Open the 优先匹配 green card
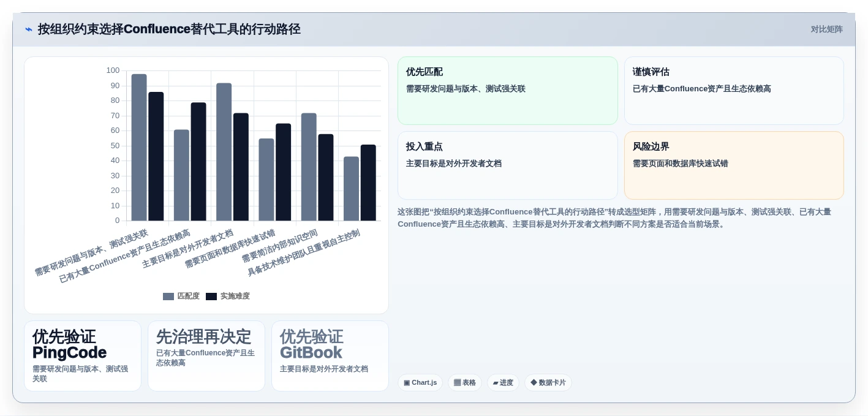The image size is (868, 416). tap(508, 91)
